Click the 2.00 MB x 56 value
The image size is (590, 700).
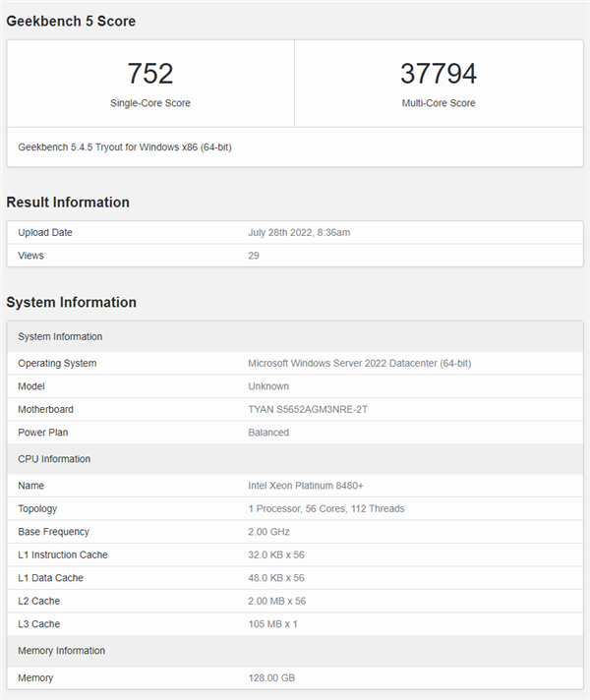pyautogui.click(x=276, y=602)
